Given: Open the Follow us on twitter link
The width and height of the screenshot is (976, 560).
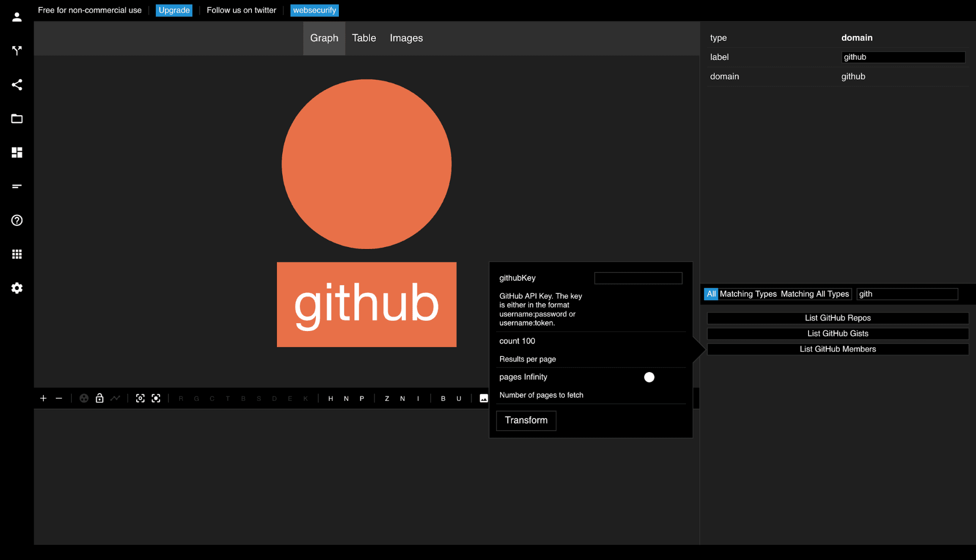Looking at the screenshot, I should (x=241, y=10).
